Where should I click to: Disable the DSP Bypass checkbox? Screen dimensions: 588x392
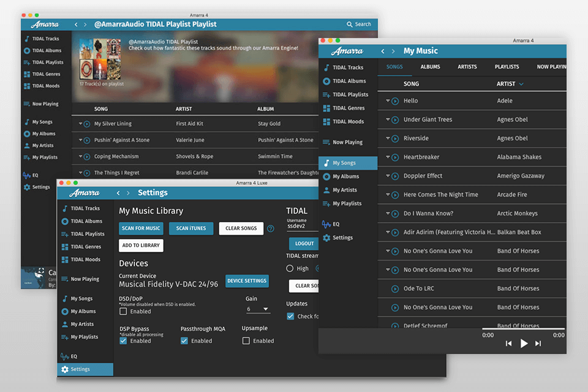(123, 341)
